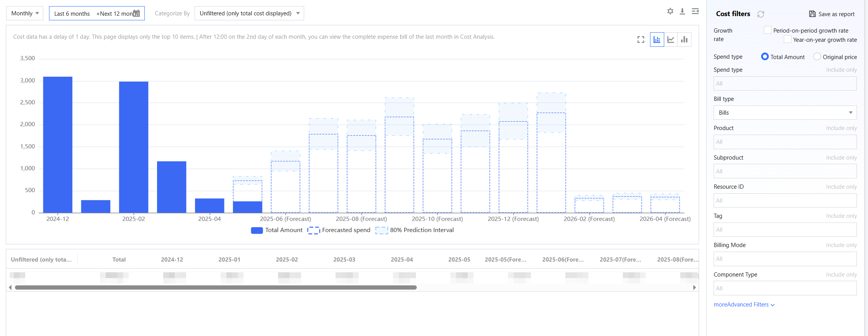Toggle 80% Prediction Interval legend entry
868x336 pixels.
click(x=414, y=230)
